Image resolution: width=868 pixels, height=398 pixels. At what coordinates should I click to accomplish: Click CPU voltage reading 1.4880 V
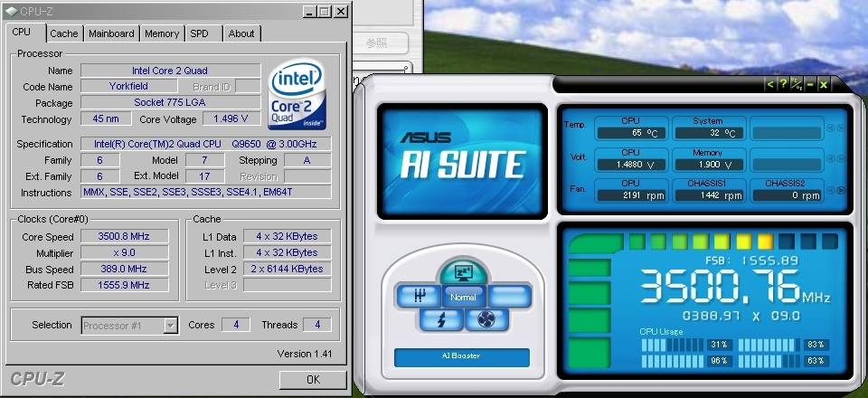click(631, 165)
